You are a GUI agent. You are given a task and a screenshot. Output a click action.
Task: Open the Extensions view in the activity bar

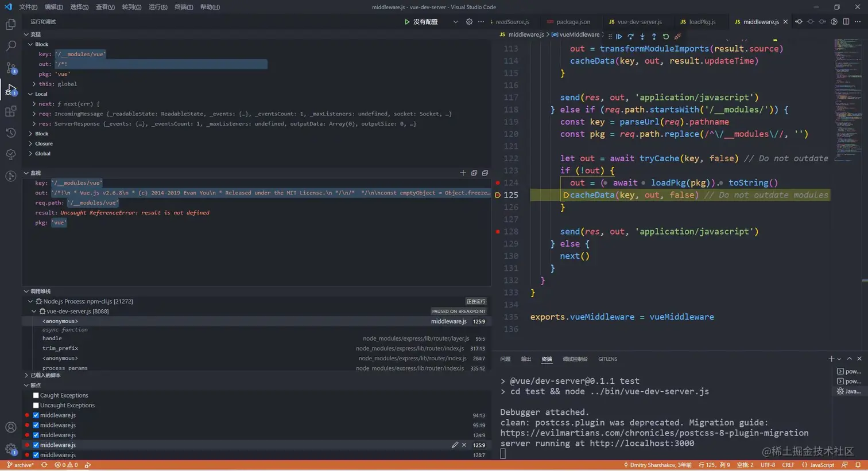pyautogui.click(x=10, y=111)
